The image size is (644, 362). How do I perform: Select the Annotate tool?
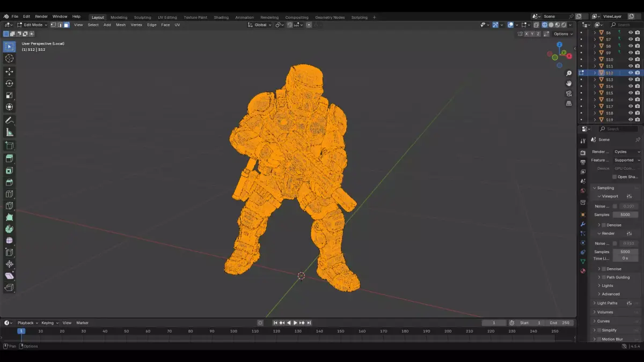(9, 120)
